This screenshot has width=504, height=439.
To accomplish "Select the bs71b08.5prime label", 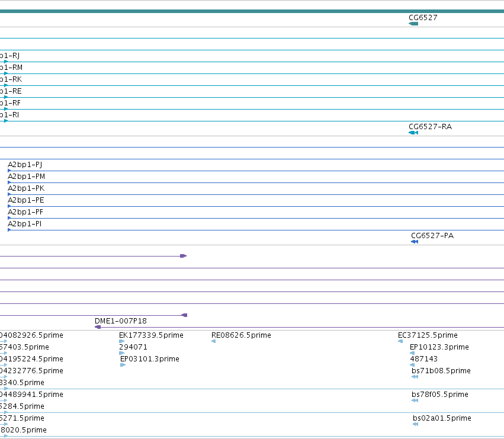I will coord(441,371).
